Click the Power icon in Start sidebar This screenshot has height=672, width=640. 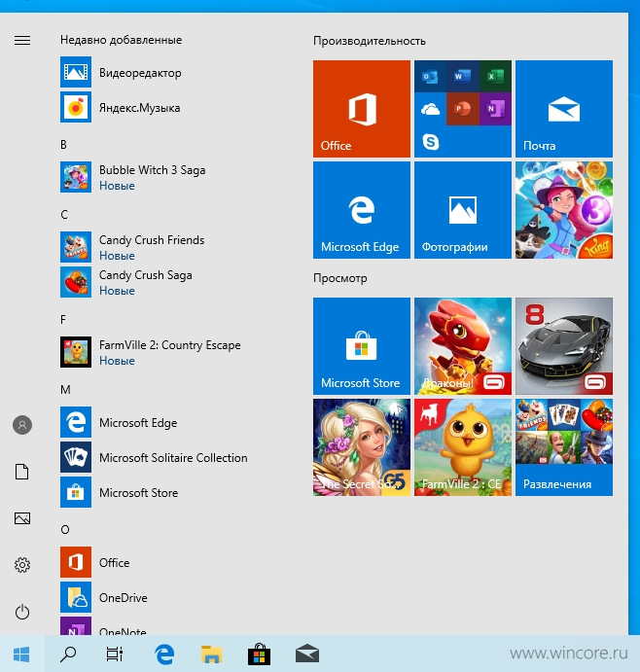point(22,612)
